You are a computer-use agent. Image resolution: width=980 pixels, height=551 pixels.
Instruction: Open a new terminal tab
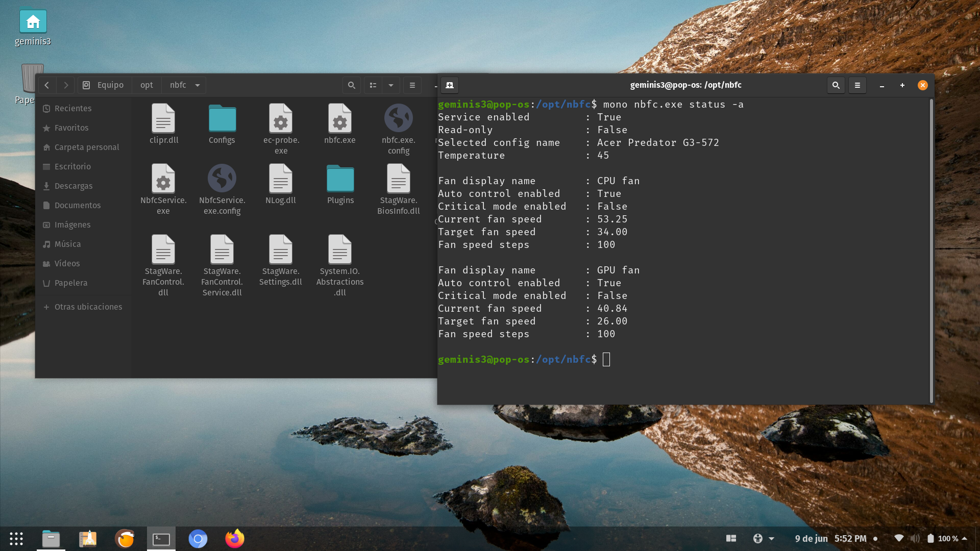point(450,85)
